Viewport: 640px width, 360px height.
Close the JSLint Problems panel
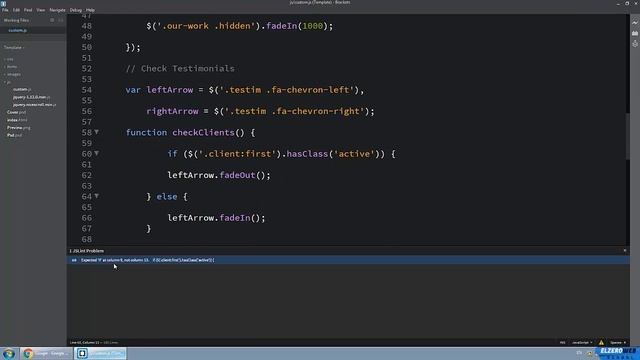coord(624,251)
